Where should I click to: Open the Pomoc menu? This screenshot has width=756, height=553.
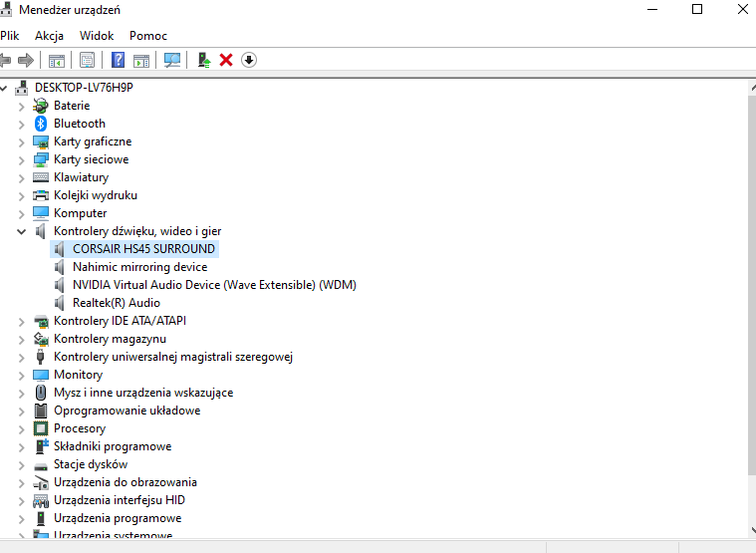click(x=148, y=36)
